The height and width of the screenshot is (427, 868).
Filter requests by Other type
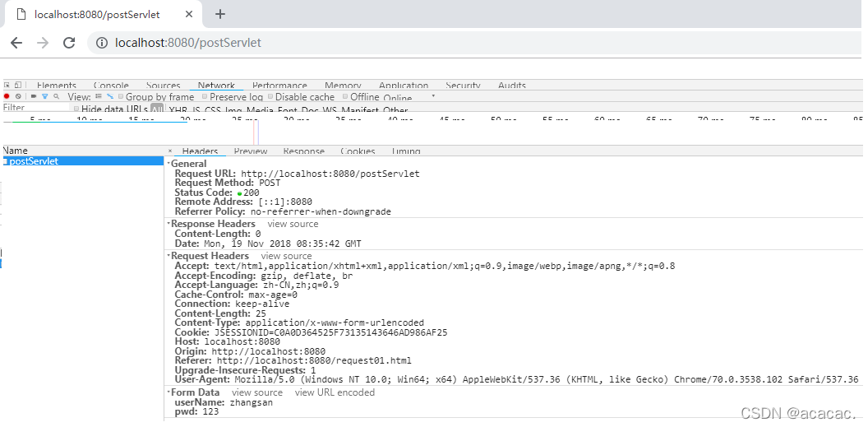click(395, 109)
